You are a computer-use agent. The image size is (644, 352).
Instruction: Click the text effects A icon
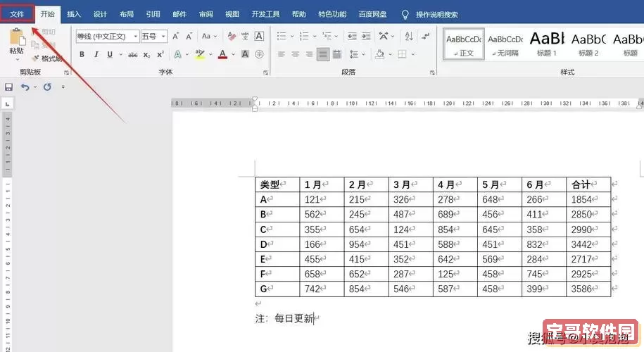pyautogui.click(x=177, y=54)
